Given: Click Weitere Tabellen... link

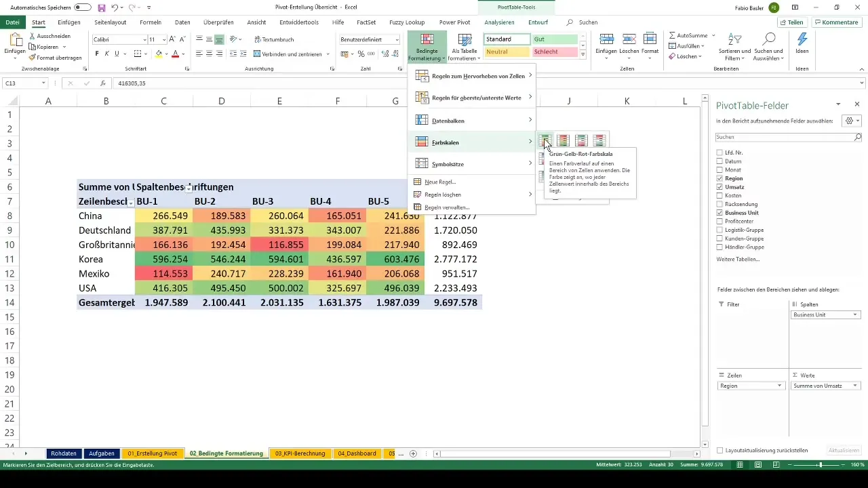Looking at the screenshot, I should coord(738,260).
